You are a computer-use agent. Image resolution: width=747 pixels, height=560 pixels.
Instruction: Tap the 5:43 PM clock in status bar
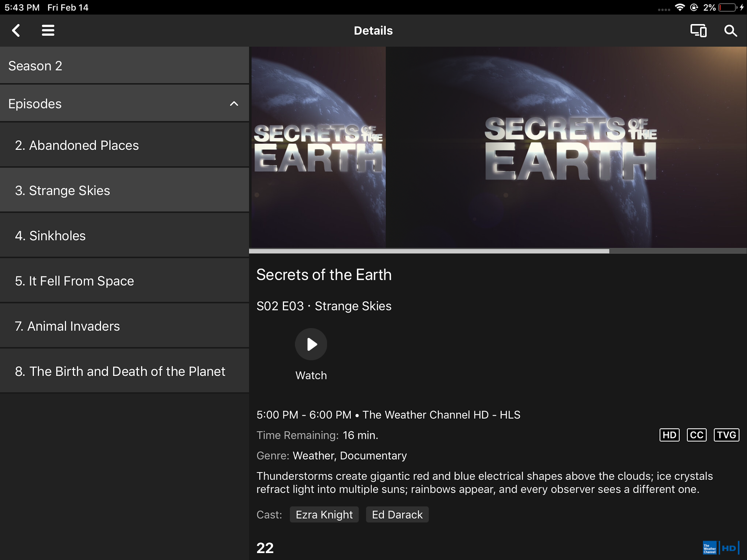[x=22, y=7]
